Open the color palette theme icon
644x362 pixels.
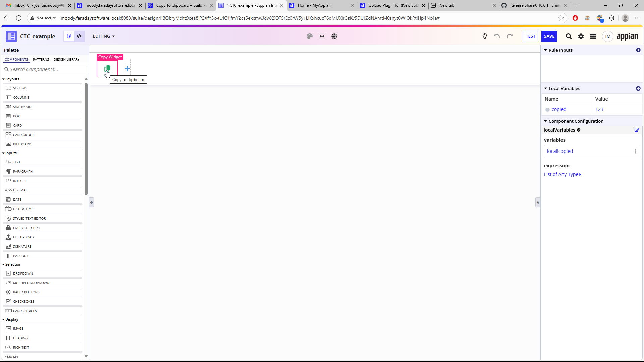click(x=310, y=36)
